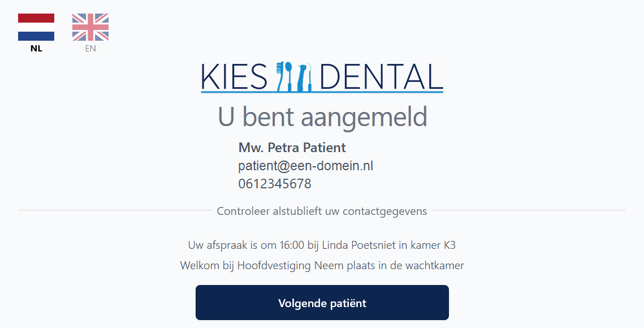Viewport: 644px width, 328px height.
Task: Click the Dutch flag icon
Action: pos(36,27)
